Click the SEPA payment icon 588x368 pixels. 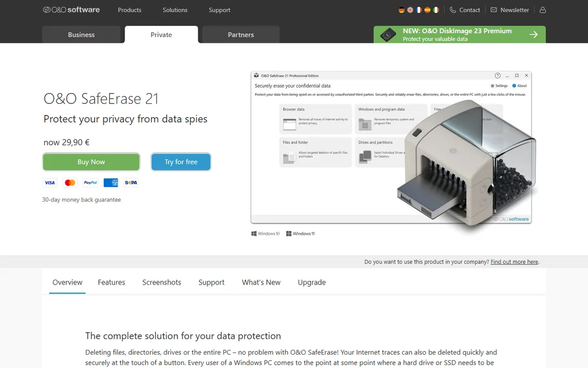click(x=131, y=183)
